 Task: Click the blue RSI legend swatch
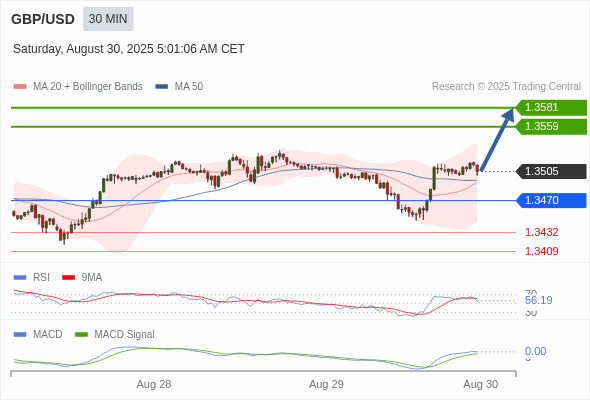[20, 278]
